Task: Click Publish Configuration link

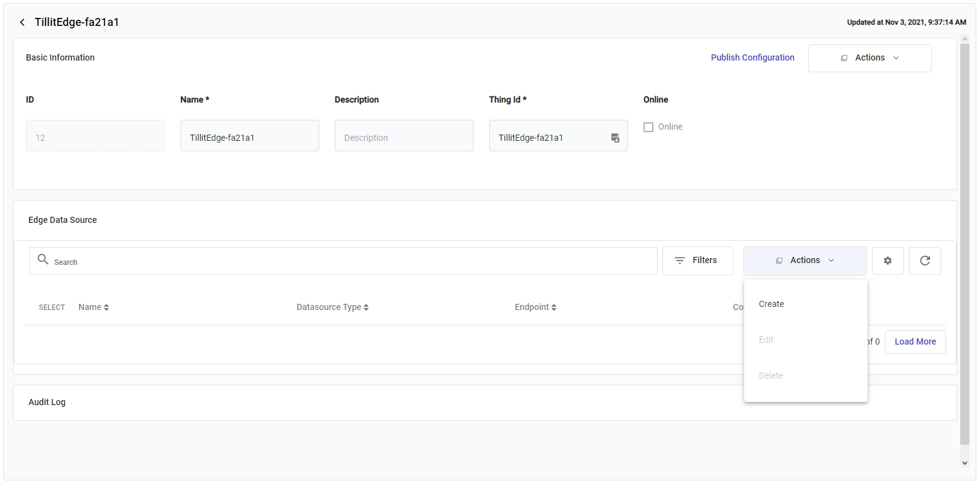Action: point(752,57)
